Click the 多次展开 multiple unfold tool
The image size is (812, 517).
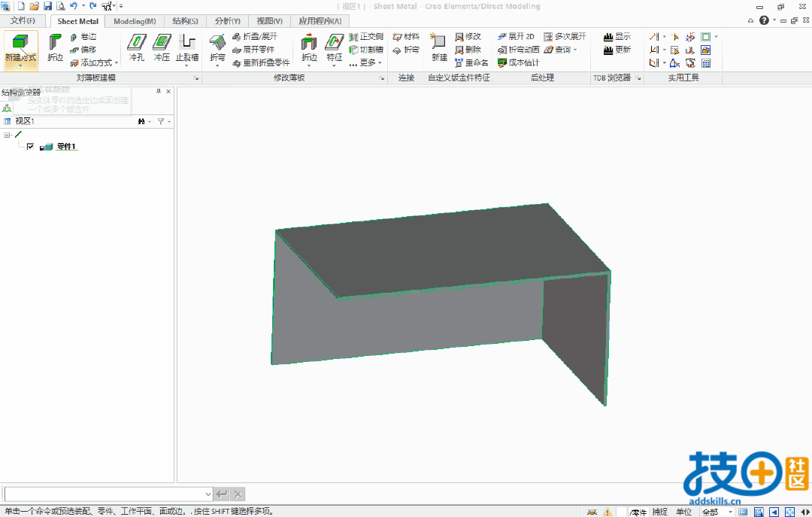565,37
